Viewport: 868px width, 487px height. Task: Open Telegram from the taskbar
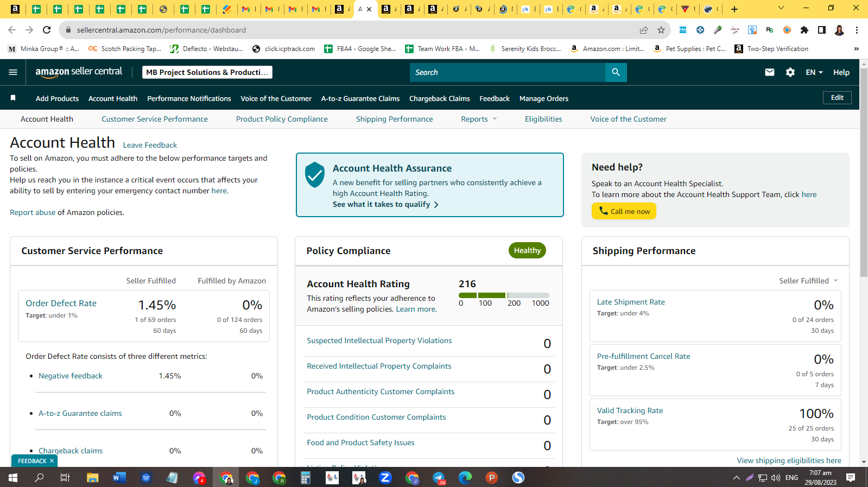pyautogui.click(x=439, y=478)
